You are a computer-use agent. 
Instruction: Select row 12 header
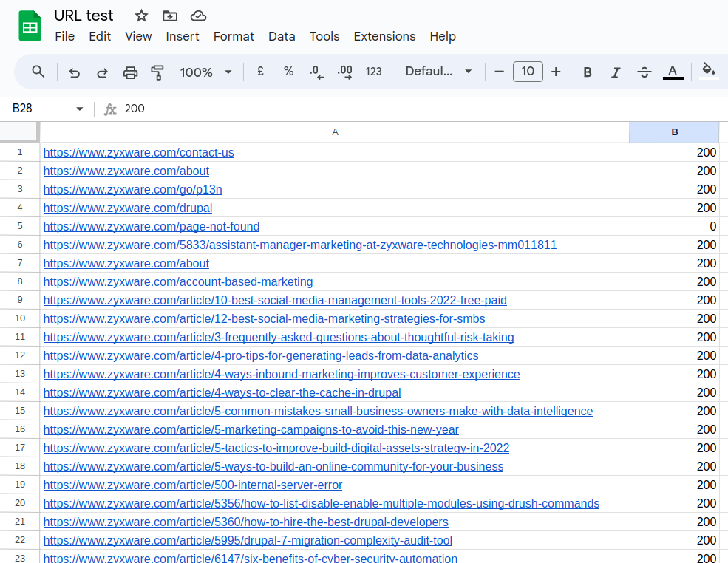(19, 355)
